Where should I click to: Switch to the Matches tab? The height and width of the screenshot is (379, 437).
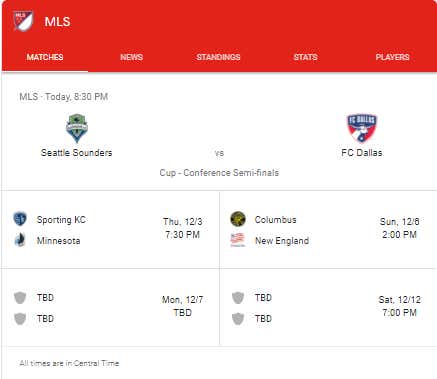pos(45,57)
